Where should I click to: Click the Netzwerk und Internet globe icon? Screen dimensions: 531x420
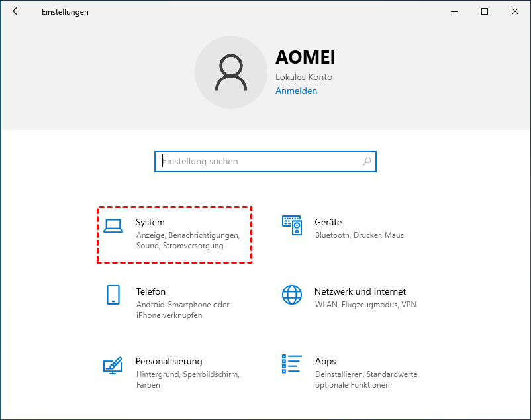pos(292,295)
